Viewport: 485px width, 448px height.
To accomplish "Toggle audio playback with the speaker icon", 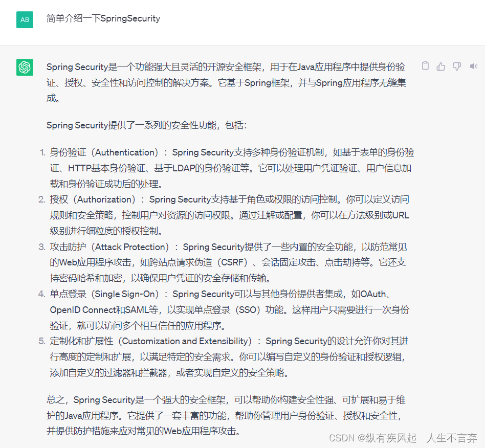I will pos(473,66).
